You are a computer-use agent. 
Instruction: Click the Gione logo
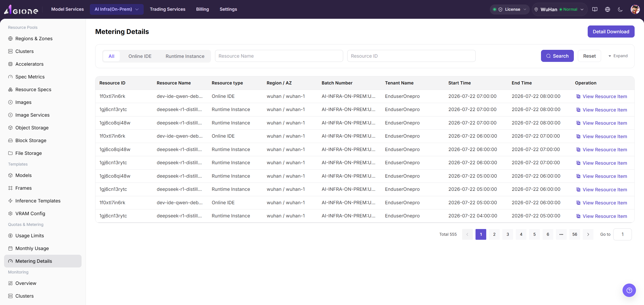point(21,10)
